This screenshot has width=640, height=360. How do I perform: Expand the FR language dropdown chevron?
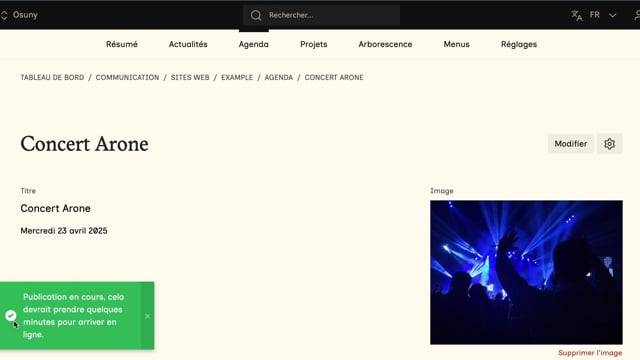click(612, 15)
